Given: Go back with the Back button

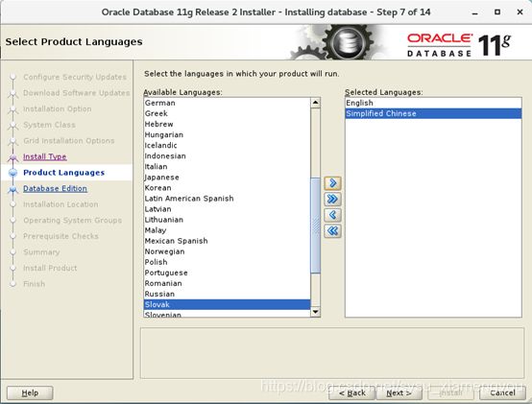Looking at the screenshot, I should click(351, 393).
